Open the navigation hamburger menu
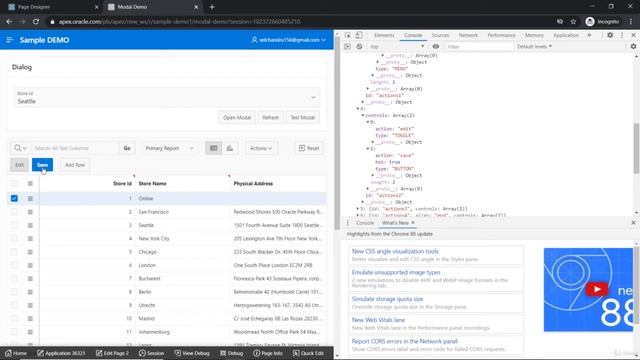This screenshot has width=640, height=360. click(x=9, y=40)
